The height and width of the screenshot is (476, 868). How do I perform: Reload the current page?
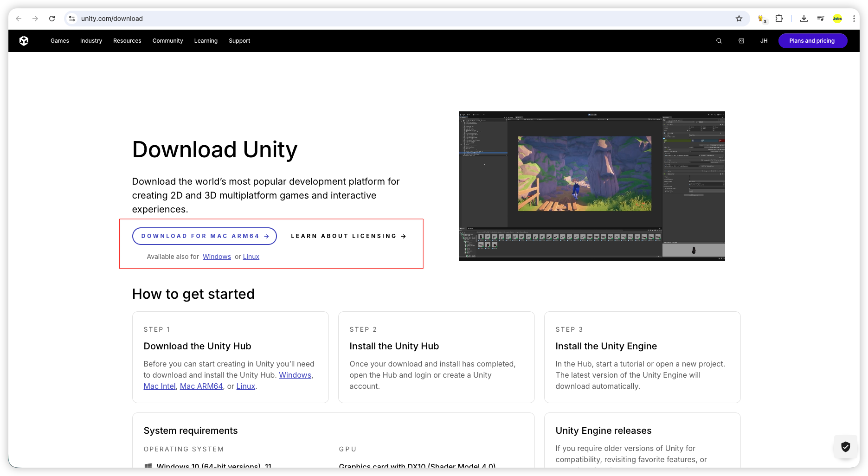[52, 19]
